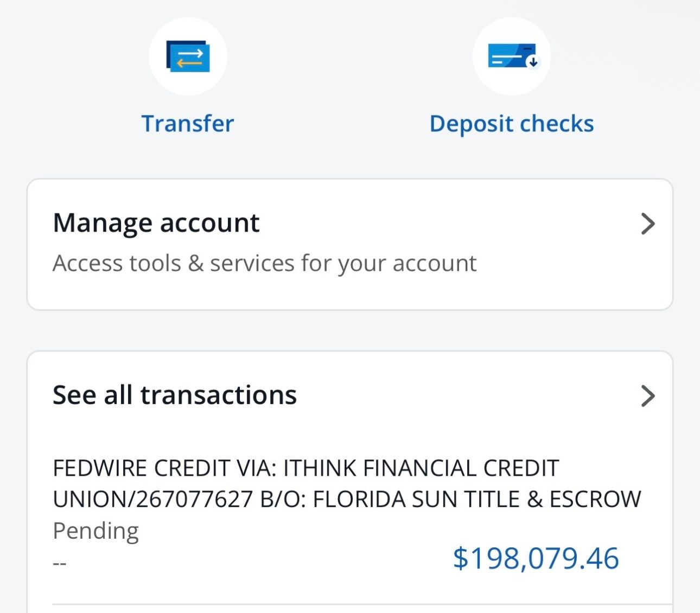
Task: Click the routing number 267077627 text
Action: (x=194, y=499)
